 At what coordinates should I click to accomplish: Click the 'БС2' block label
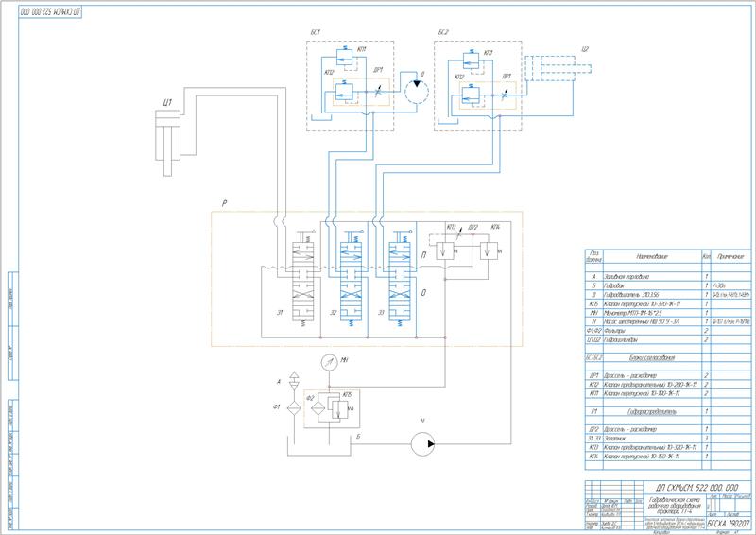443,32
